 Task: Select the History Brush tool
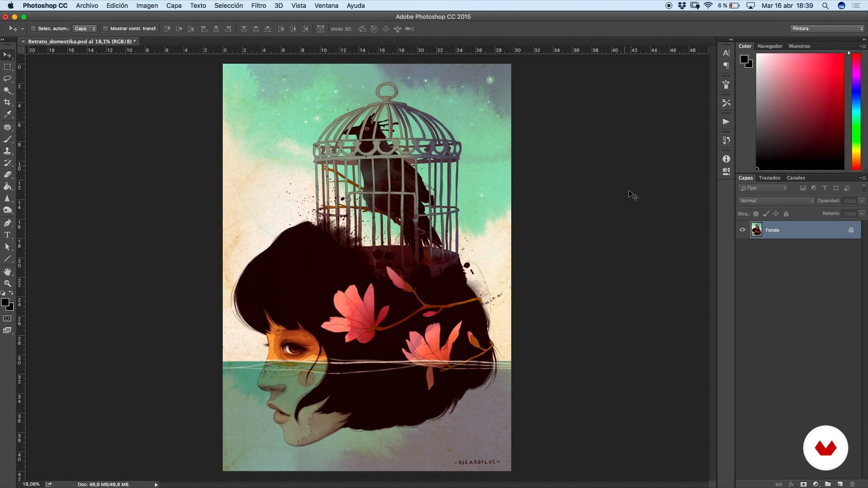point(7,163)
